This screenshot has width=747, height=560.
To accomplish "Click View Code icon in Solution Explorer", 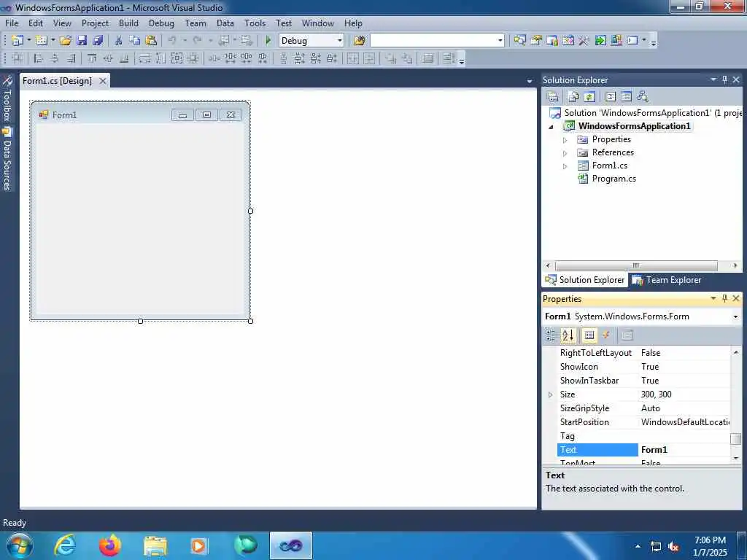I will pyautogui.click(x=611, y=97).
